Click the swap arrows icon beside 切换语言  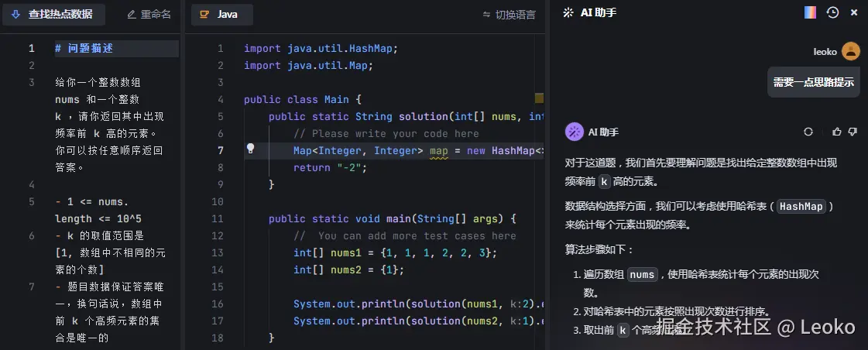[x=486, y=15]
